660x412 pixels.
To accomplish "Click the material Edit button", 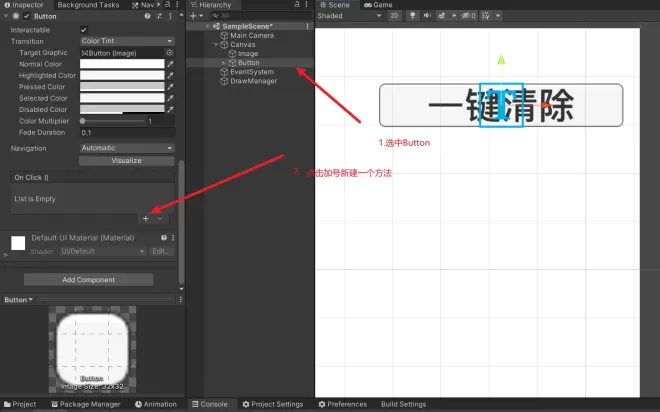I will (162, 251).
